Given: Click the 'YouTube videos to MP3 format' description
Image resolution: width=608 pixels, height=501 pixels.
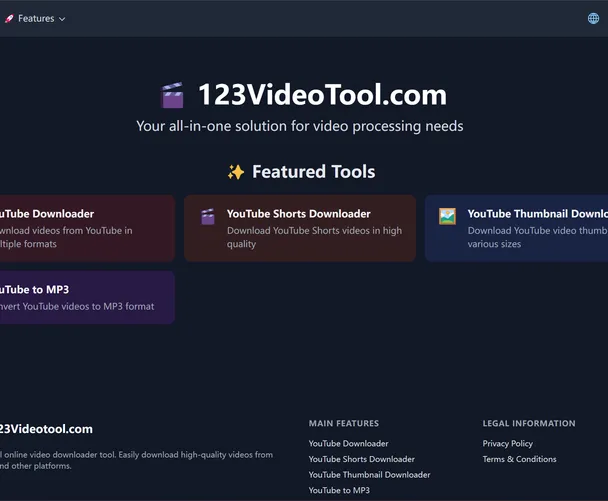Looking at the screenshot, I should tap(77, 306).
